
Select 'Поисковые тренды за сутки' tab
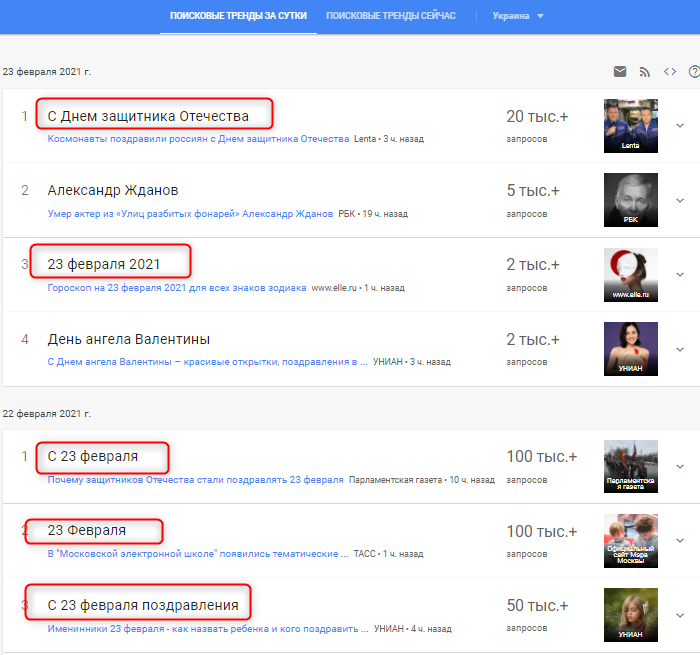tap(238, 16)
